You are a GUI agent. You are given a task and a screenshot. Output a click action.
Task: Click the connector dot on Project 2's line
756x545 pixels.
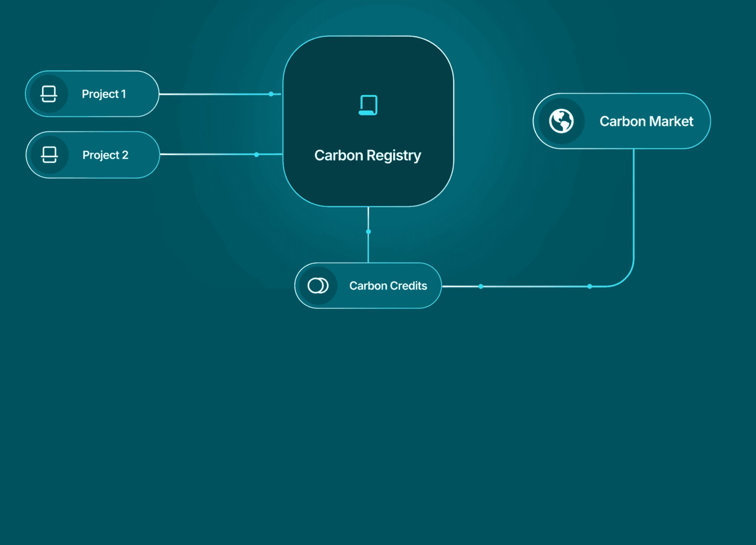[257, 154]
